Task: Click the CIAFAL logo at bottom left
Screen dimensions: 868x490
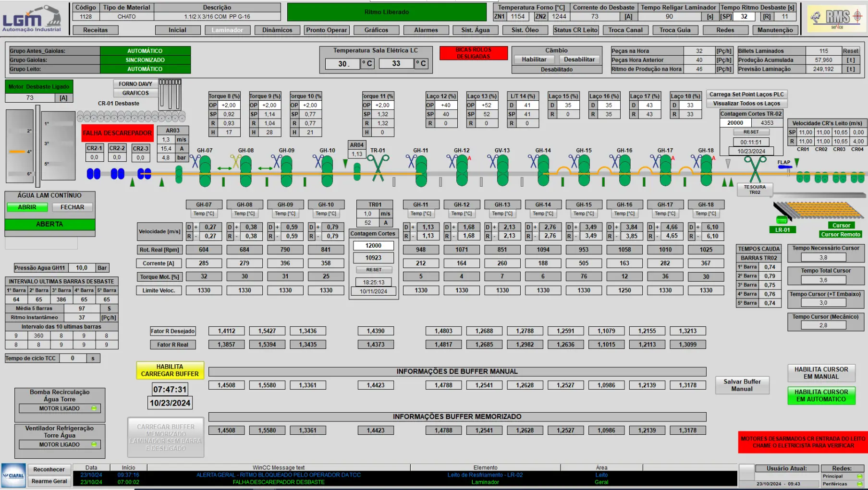Action: pyautogui.click(x=13, y=475)
